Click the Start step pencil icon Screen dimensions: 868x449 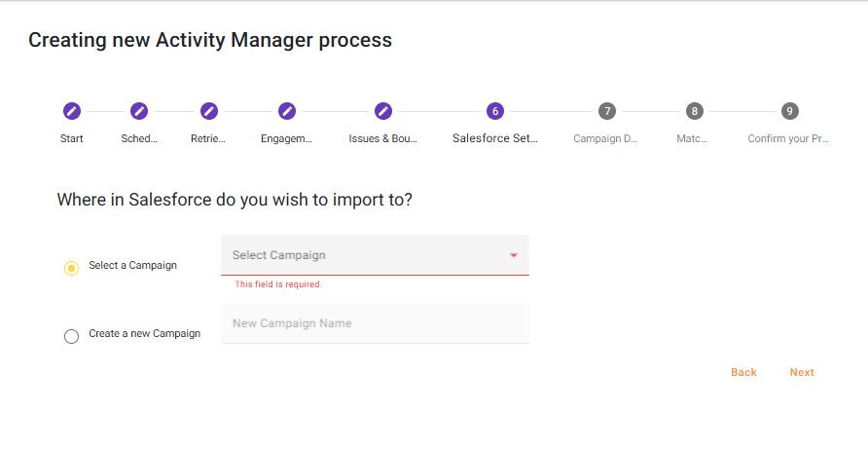click(x=71, y=111)
